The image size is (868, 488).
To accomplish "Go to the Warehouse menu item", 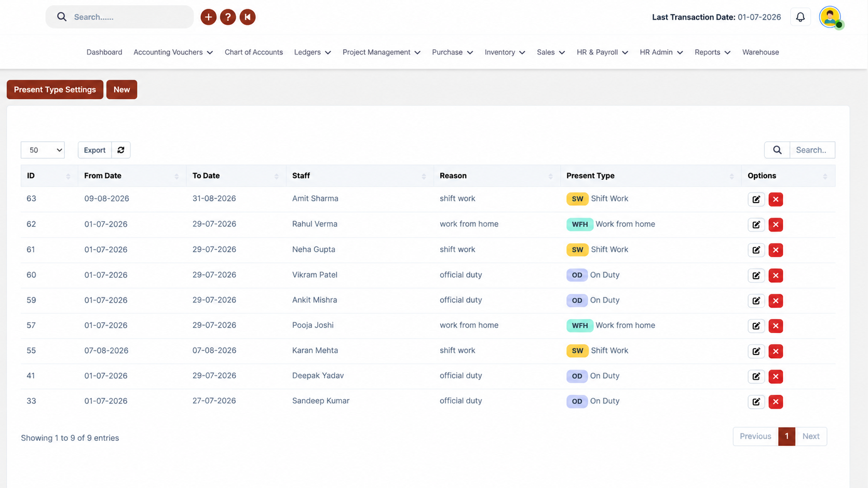I will point(760,52).
